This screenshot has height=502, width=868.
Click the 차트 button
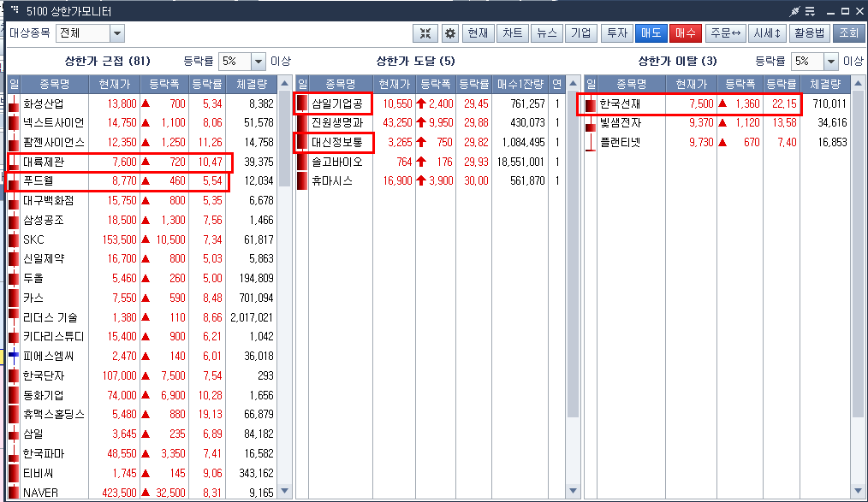pyautogui.click(x=513, y=33)
